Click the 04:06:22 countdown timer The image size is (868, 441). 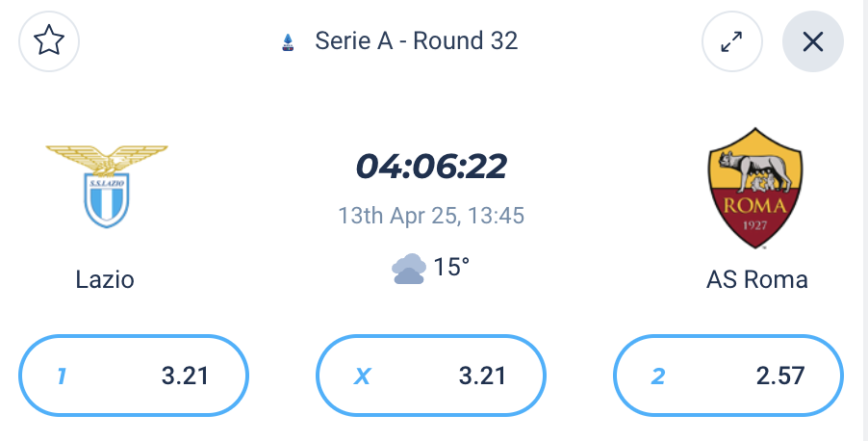click(431, 167)
